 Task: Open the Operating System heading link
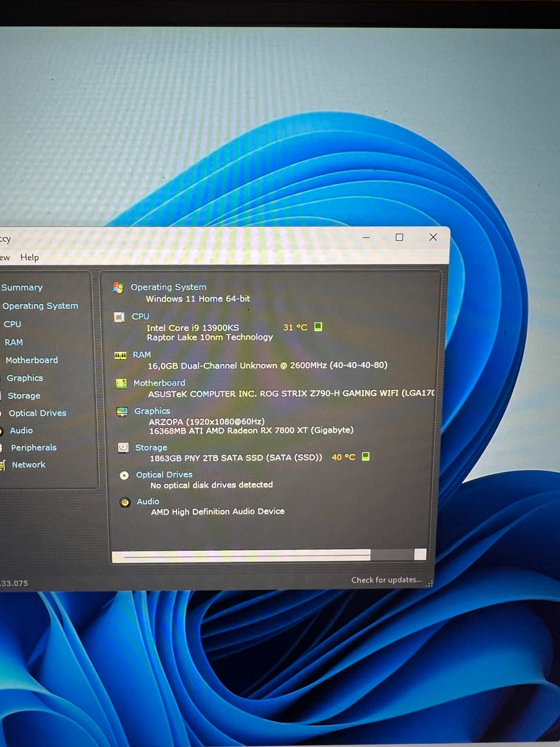[x=169, y=287]
